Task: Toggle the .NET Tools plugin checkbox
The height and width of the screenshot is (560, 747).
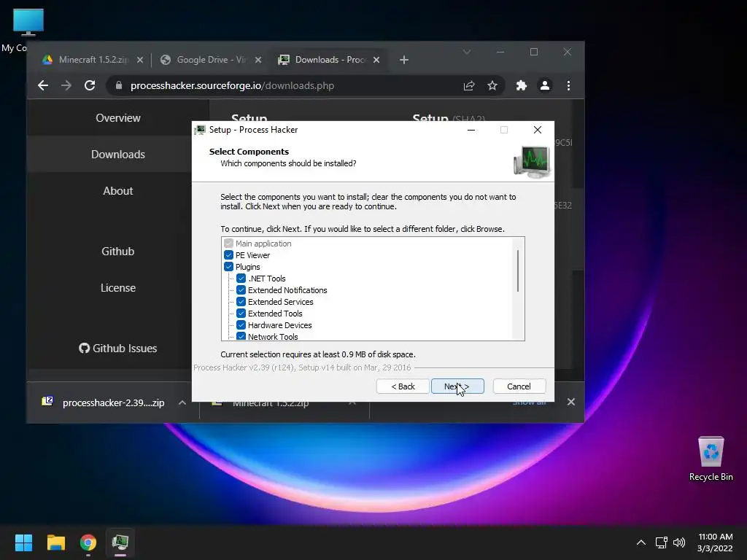Action: (x=241, y=279)
